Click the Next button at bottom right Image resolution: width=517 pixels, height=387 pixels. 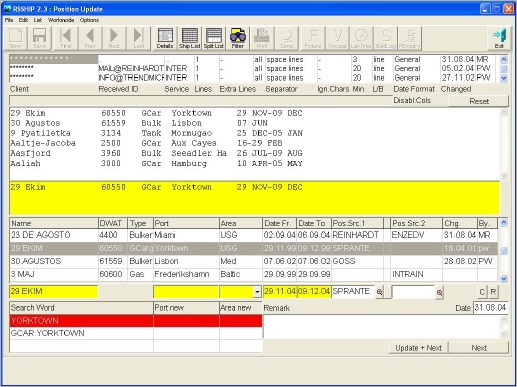click(479, 348)
